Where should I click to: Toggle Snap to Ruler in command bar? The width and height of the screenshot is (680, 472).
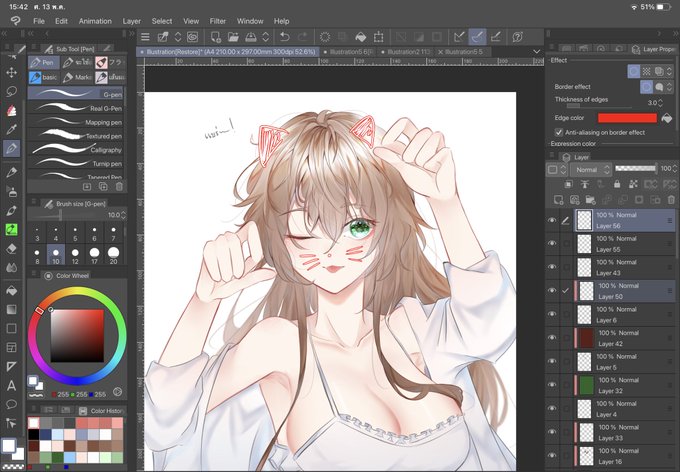point(459,37)
